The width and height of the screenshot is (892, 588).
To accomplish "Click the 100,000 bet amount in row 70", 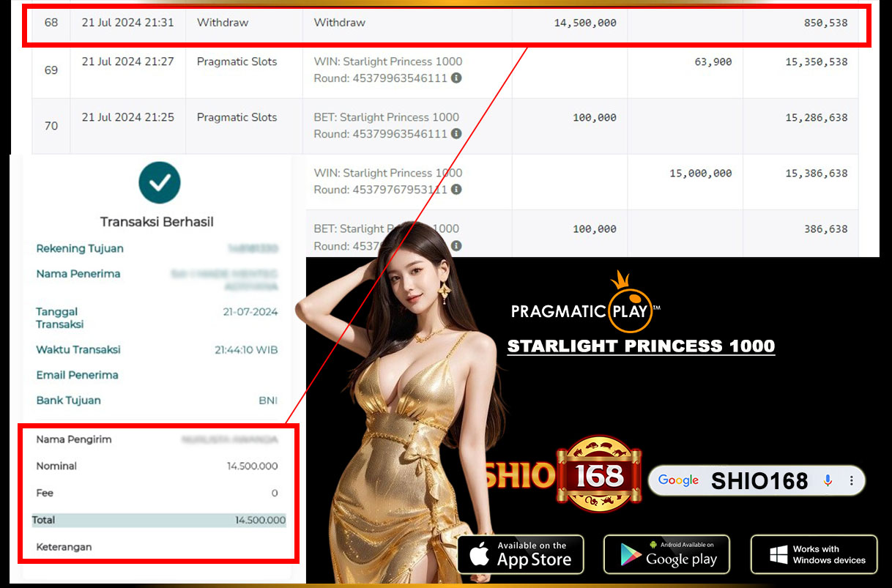I will pos(595,118).
